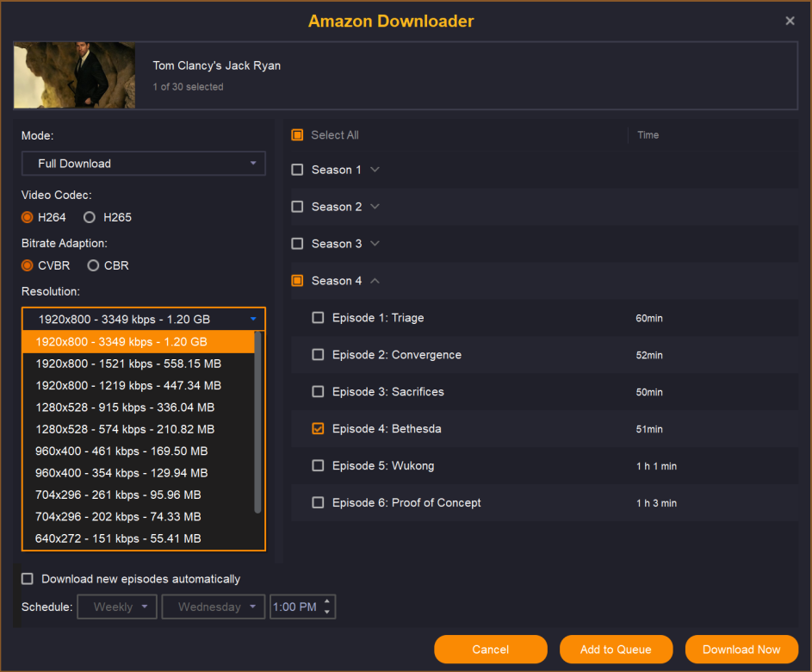This screenshot has height=672, width=812.
Task: Pick 1920x800 - 1521 kbps - 558.15 MB
Action: [139, 364]
